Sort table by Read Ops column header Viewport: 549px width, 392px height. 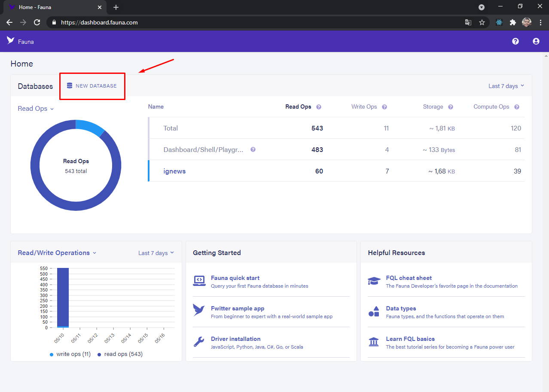click(x=298, y=106)
